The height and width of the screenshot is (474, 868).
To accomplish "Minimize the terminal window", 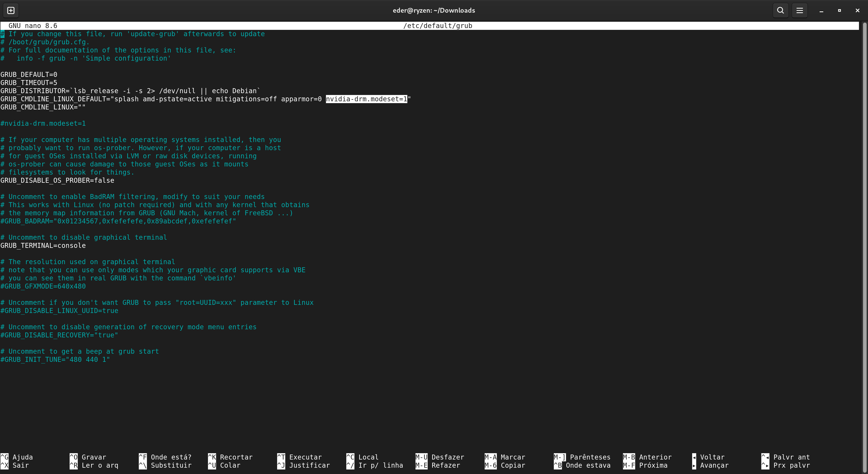I will [x=821, y=11].
